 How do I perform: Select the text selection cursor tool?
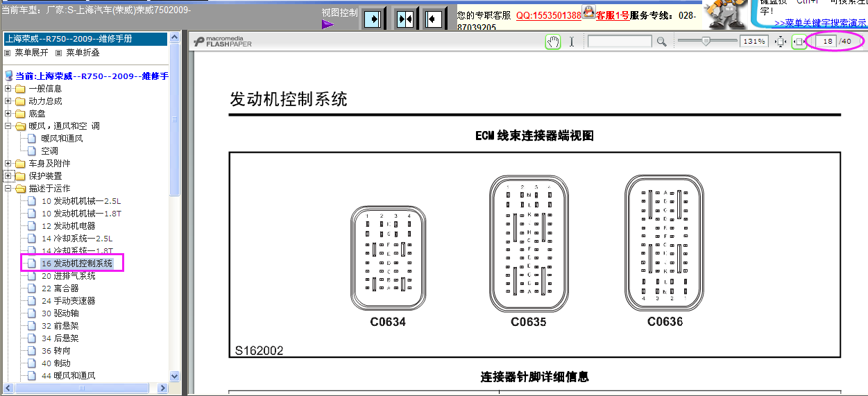pyautogui.click(x=572, y=42)
